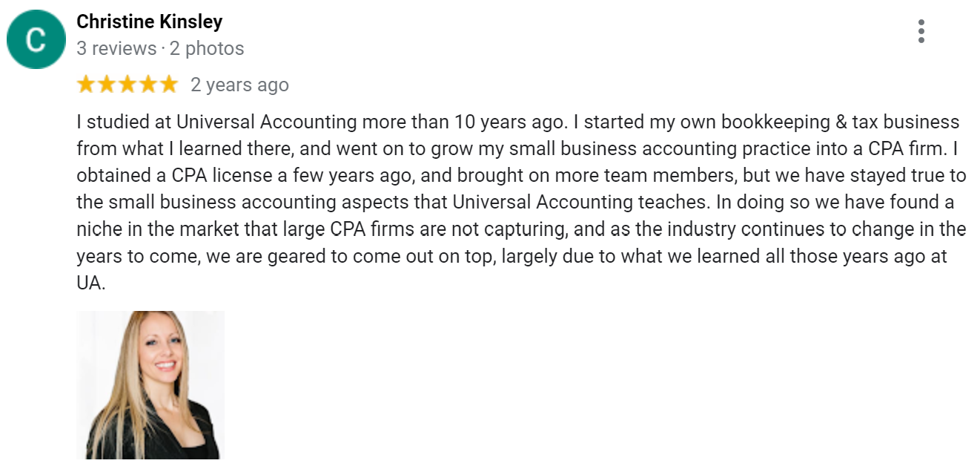The width and height of the screenshot is (980, 469).
Task: View the 2 photos link
Action: point(208,48)
